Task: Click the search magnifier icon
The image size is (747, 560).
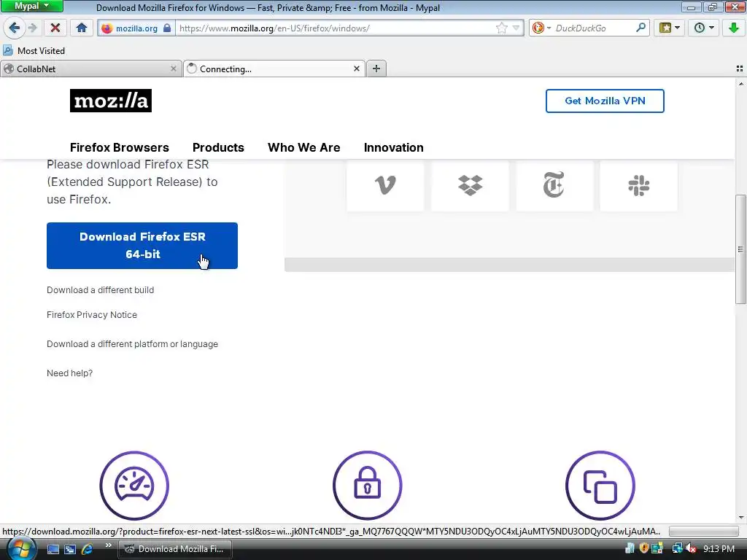Action: click(x=640, y=28)
